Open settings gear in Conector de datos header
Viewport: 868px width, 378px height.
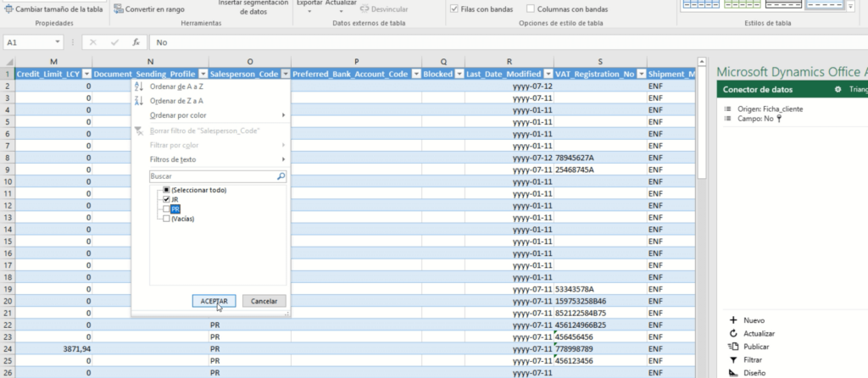[x=837, y=89]
